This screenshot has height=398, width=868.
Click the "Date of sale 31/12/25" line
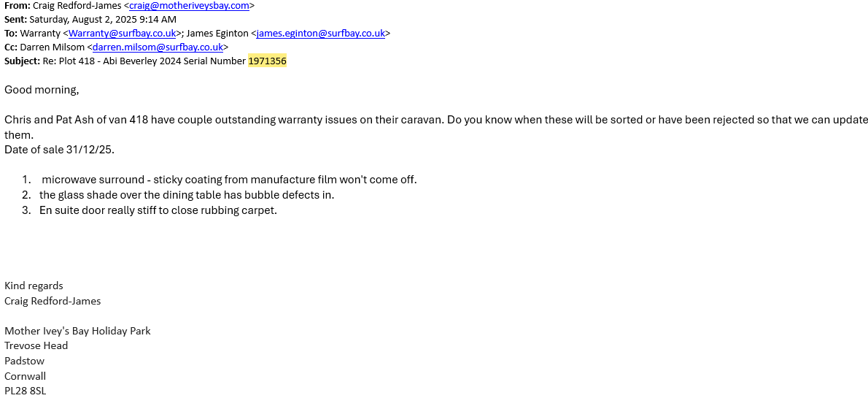pos(59,150)
